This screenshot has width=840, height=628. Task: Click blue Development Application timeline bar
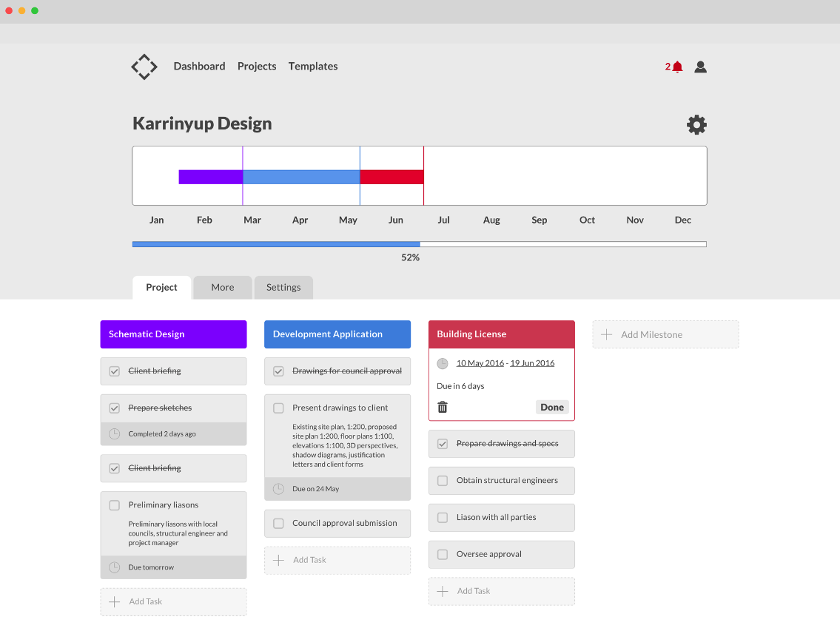(x=301, y=178)
